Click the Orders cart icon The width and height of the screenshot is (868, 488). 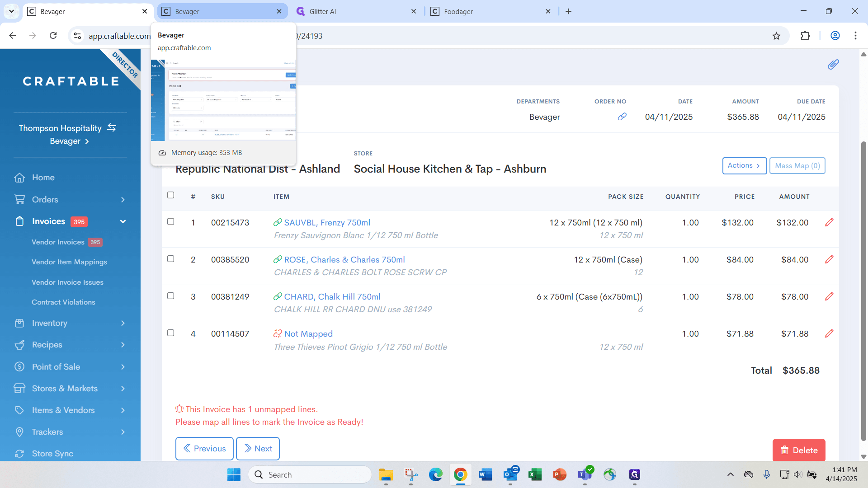19,199
